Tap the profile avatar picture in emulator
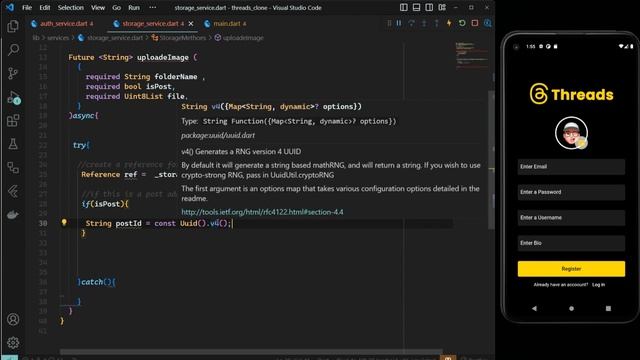The image size is (640, 360). 571,133
